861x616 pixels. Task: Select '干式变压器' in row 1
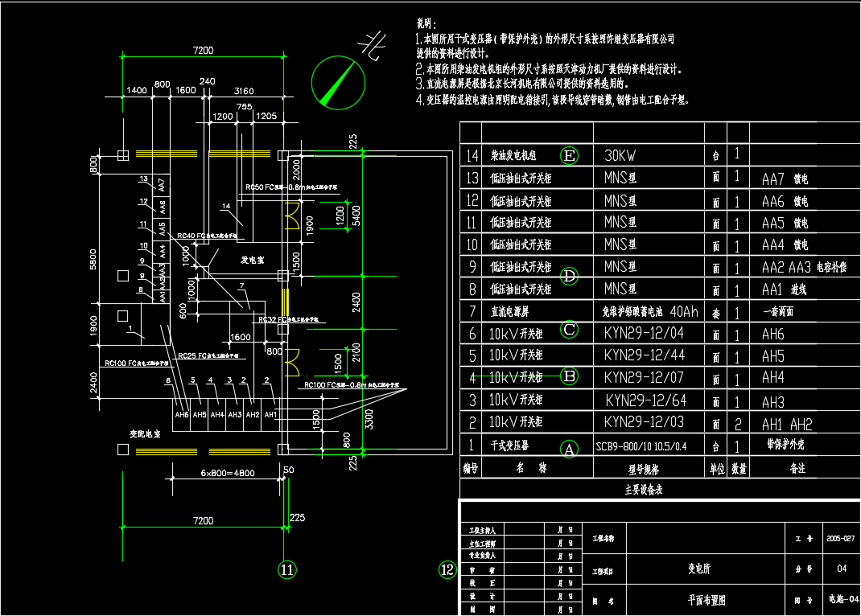(x=509, y=446)
